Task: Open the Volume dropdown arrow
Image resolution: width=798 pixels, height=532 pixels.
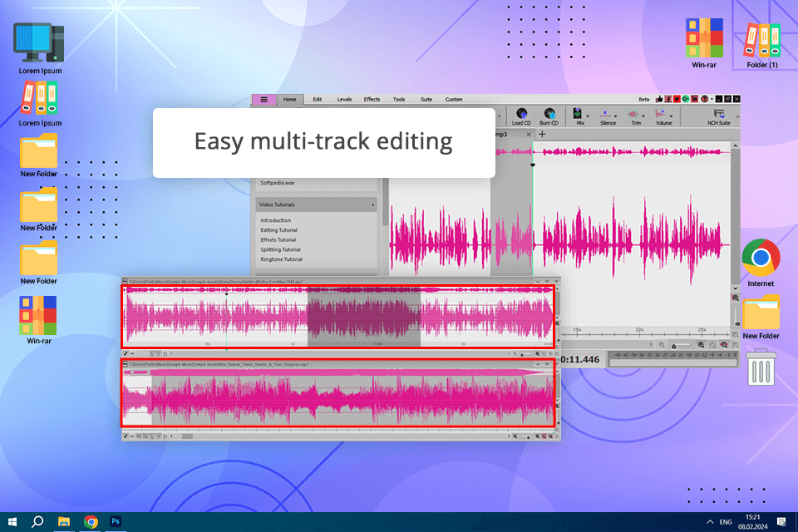Action: (671, 116)
